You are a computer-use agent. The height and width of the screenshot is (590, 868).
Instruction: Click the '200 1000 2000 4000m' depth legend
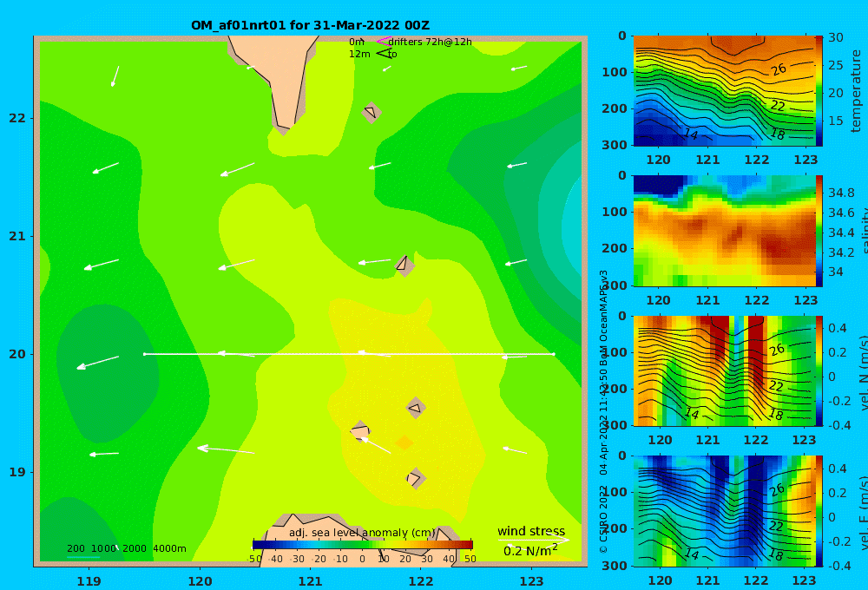[126, 548]
